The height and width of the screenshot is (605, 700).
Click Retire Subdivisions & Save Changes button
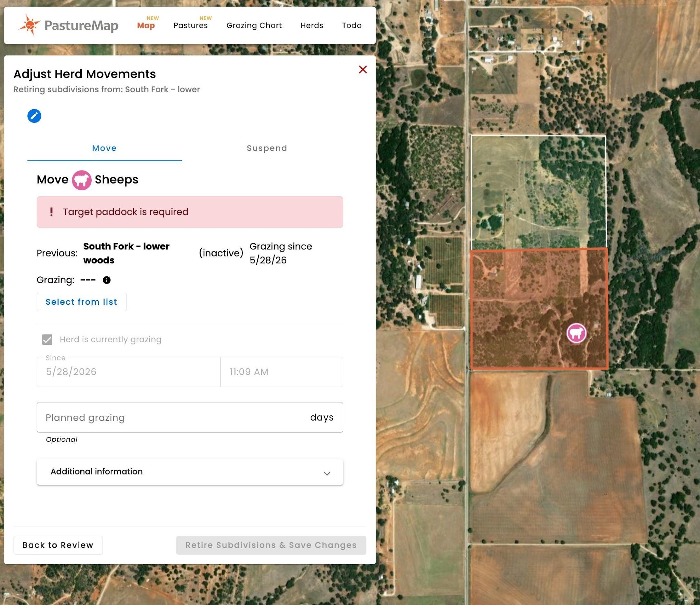click(x=271, y=545)
